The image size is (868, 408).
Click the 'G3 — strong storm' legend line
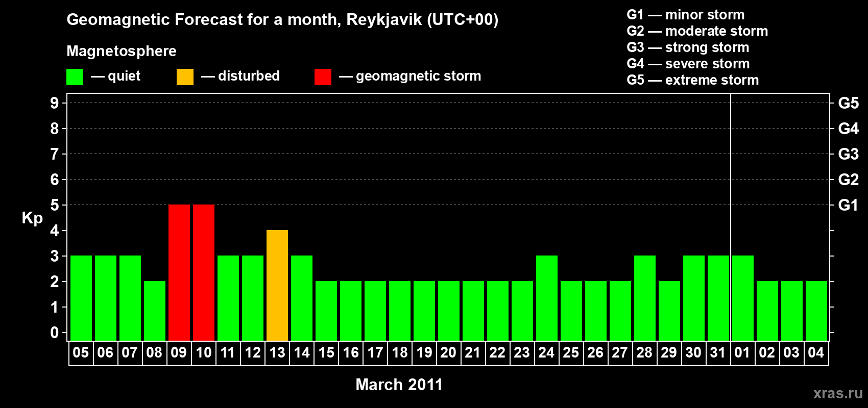point(688,47)
